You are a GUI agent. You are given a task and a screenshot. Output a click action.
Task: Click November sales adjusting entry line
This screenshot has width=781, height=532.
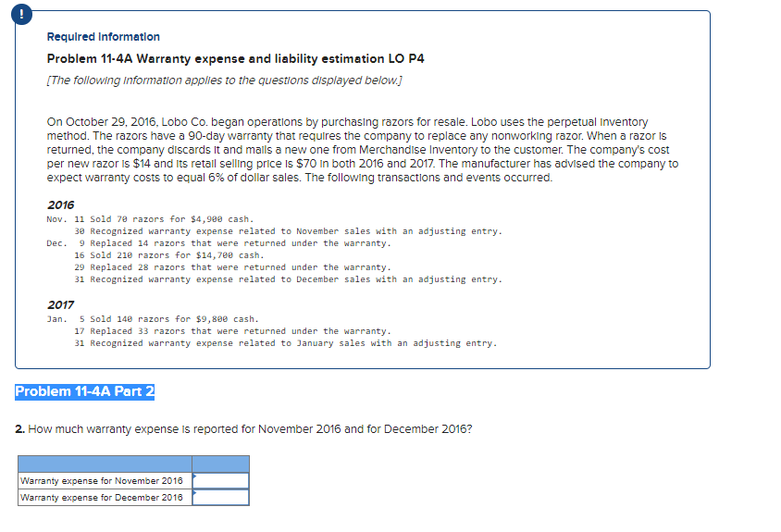(x=296, y=231)
